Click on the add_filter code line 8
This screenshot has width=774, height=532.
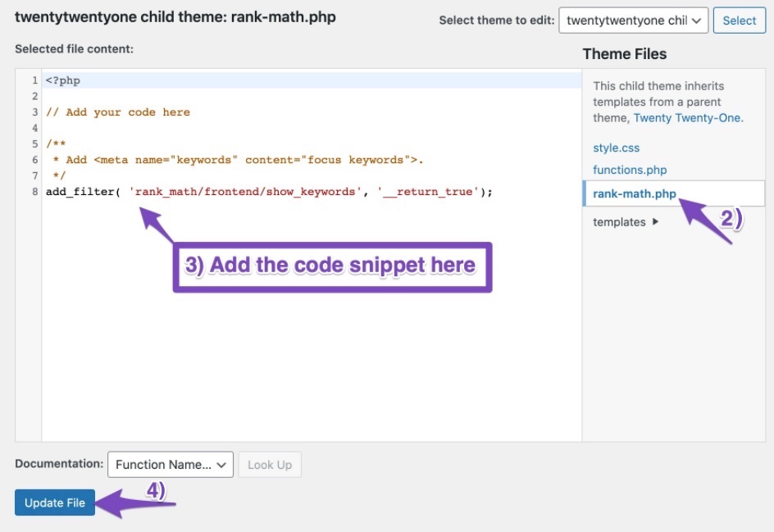point(269,192)
